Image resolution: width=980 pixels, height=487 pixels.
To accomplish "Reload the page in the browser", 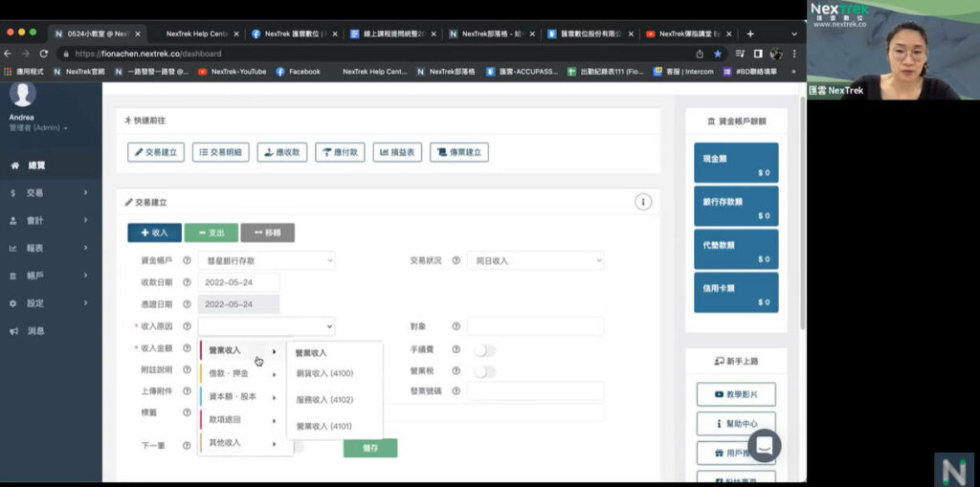I will pos(43,54).
